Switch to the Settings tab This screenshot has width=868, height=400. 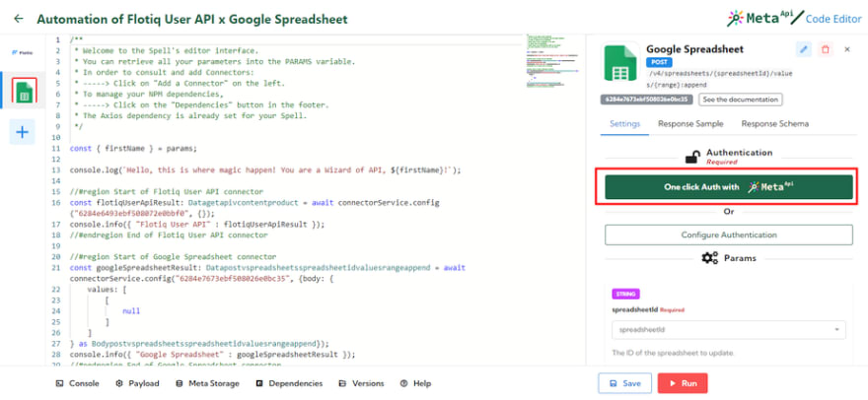[x=625, y=124]
